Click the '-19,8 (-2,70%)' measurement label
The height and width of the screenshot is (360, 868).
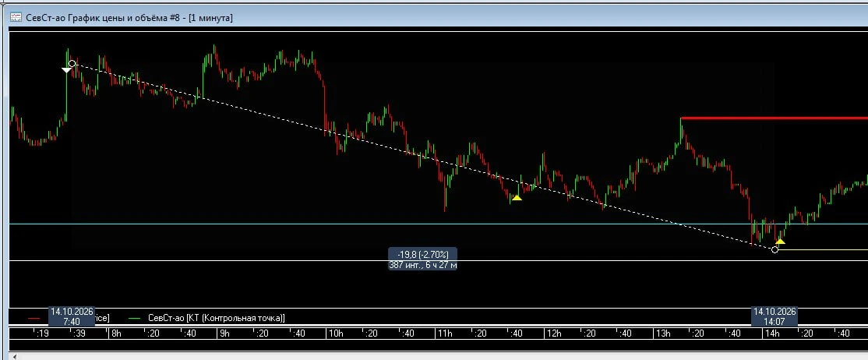click(x=423, y=254)
